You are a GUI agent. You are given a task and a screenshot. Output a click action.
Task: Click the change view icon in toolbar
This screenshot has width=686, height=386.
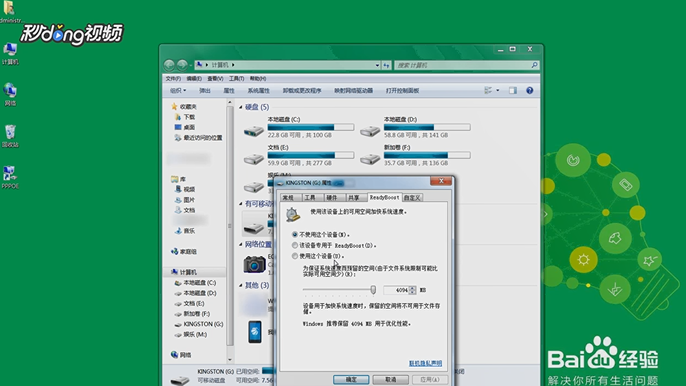point(488,91)
